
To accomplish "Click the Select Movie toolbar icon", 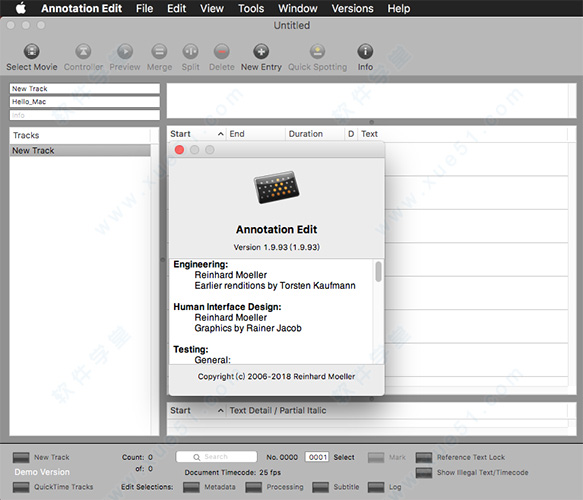I will pyautogui.click(x=32, y=51).
